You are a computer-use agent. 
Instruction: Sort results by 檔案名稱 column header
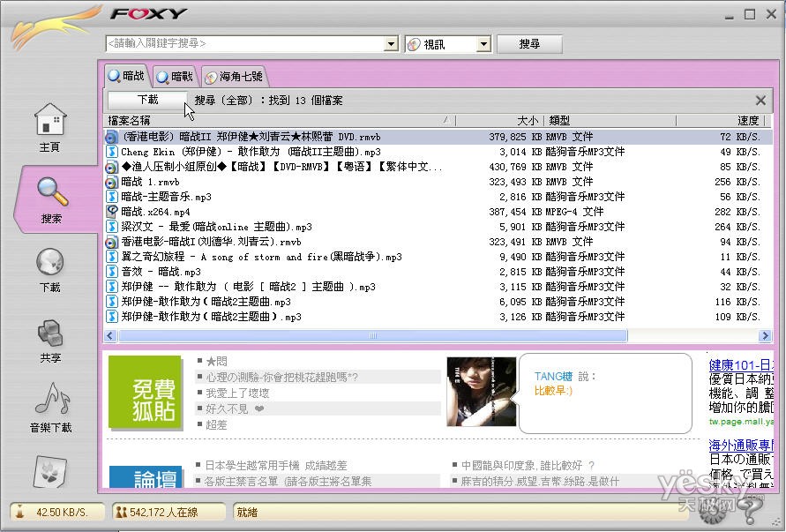click(280, 120)
